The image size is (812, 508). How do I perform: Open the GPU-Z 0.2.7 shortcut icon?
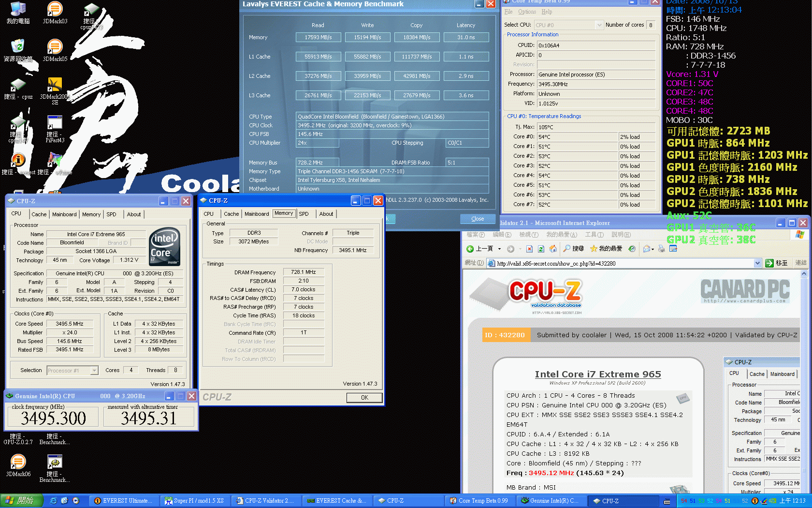coord(18,438)
